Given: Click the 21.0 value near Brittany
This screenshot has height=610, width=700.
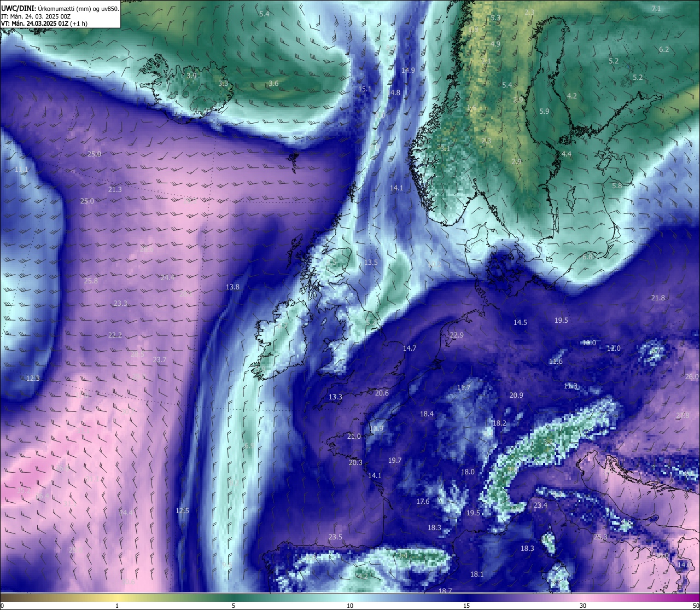Looking at the screenshot, I should (354, 436).
